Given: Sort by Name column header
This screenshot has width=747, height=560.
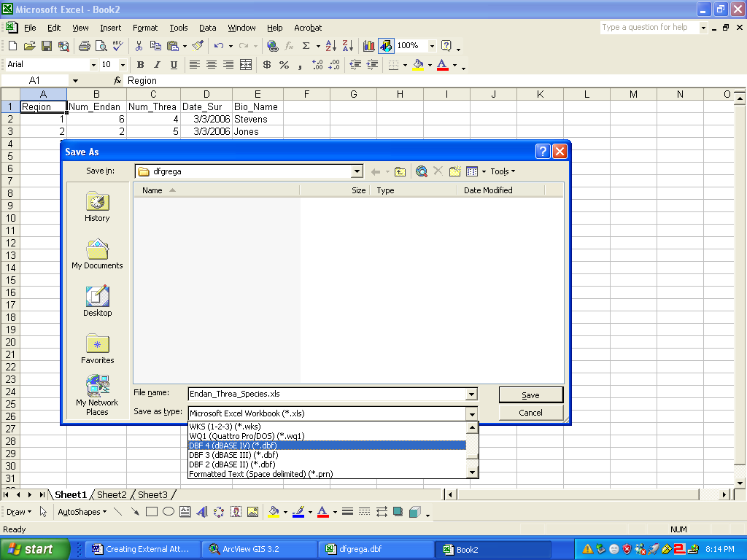Looking at the screenshot, I should [216, 190].
